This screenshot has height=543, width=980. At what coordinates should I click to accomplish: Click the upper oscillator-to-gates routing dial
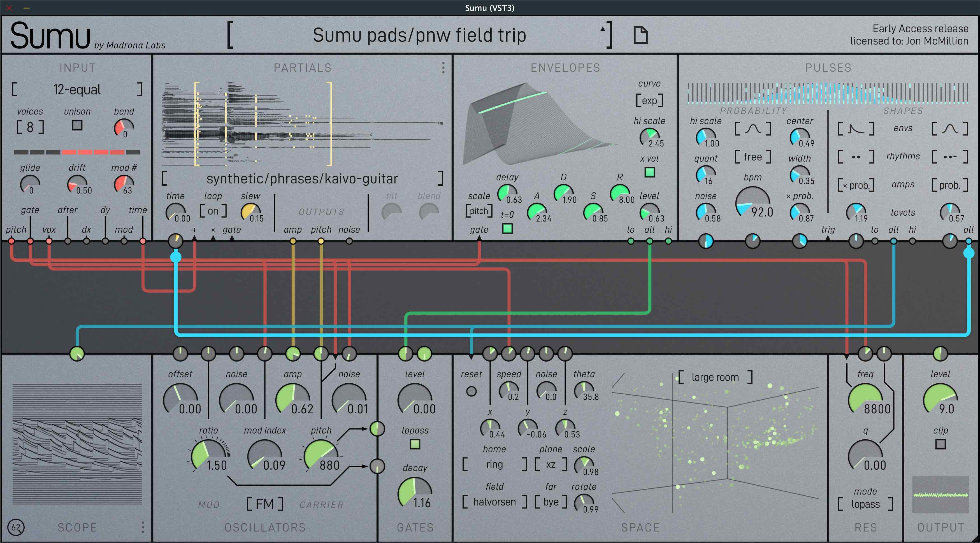click(377, 428)
